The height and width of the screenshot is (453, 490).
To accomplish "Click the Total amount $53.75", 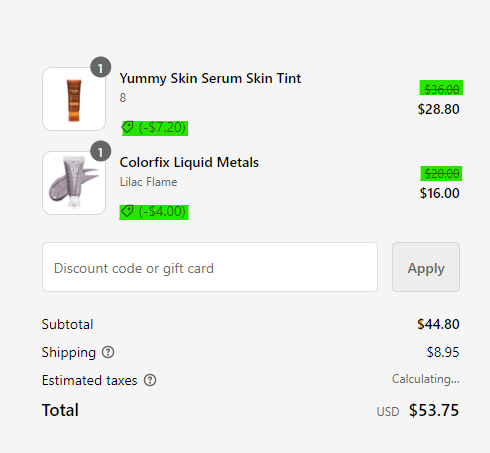I will 434,410.
